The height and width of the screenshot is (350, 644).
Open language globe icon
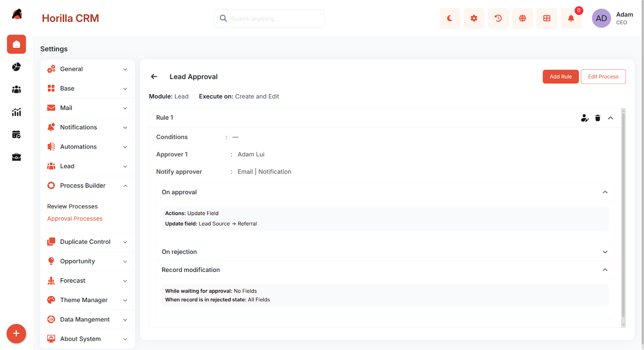[x=522, y=19]
